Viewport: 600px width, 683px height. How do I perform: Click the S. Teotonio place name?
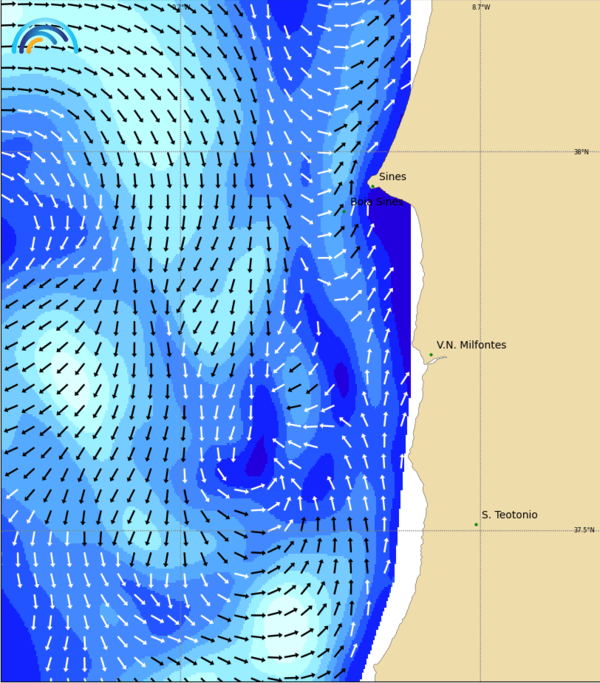point(509,515)
